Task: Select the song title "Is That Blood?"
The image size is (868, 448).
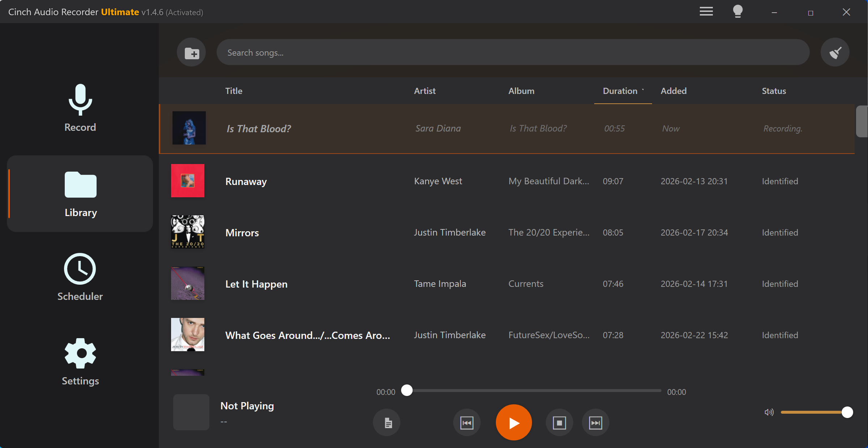Action: pyautogui.click(x=259, y=129)
